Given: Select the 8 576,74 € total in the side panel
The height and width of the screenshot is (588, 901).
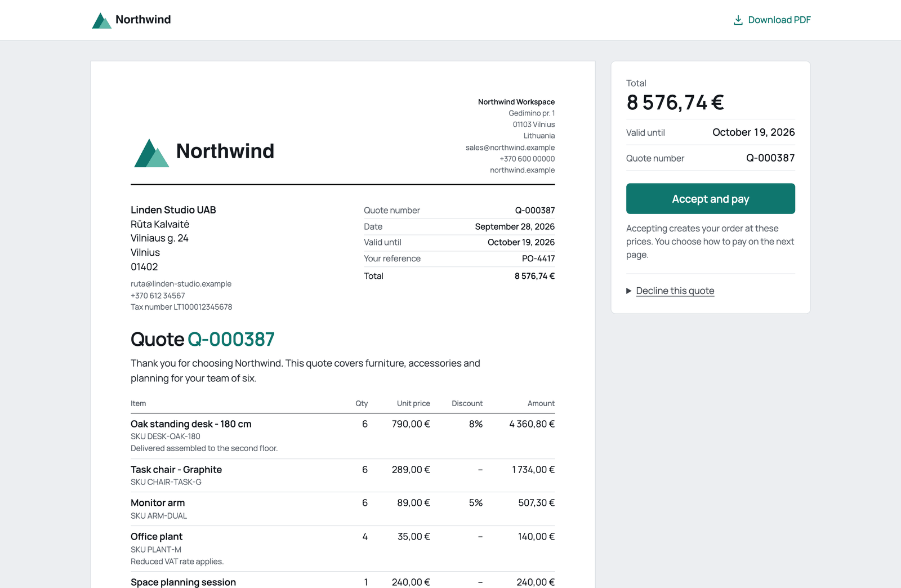Looking at the screenshot, I should [675, 103].
